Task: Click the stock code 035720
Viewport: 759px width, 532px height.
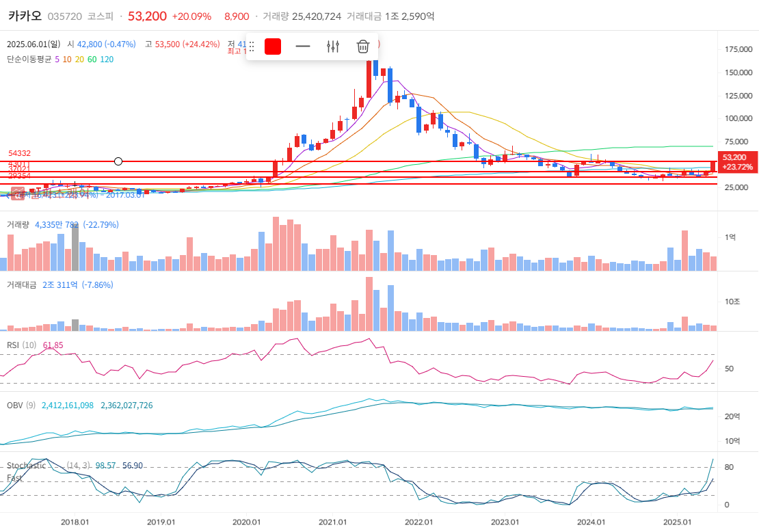Action: click(65, 16)
